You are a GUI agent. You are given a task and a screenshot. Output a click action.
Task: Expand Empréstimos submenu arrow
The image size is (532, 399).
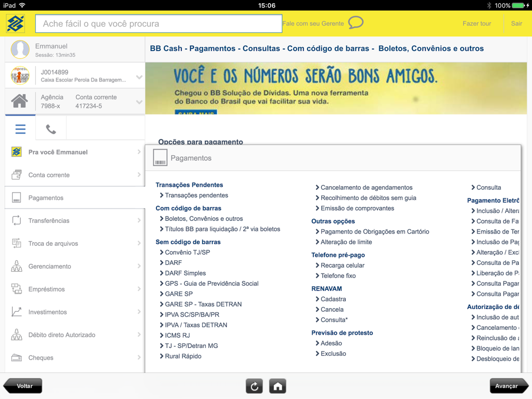pos(139,289)
